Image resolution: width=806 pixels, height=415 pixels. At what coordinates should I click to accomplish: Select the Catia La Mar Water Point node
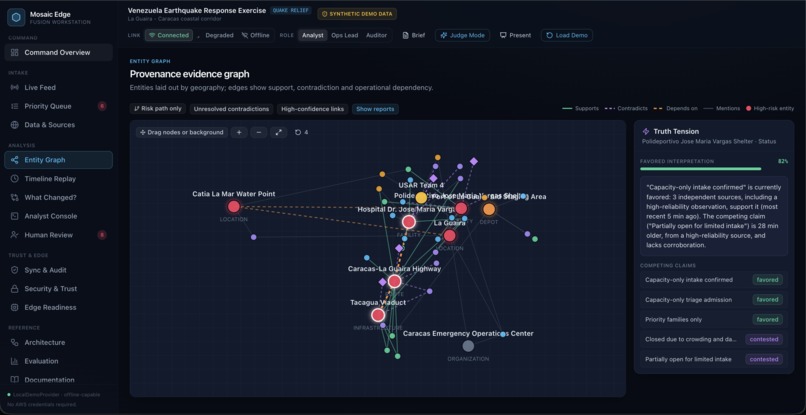[234, 207]
